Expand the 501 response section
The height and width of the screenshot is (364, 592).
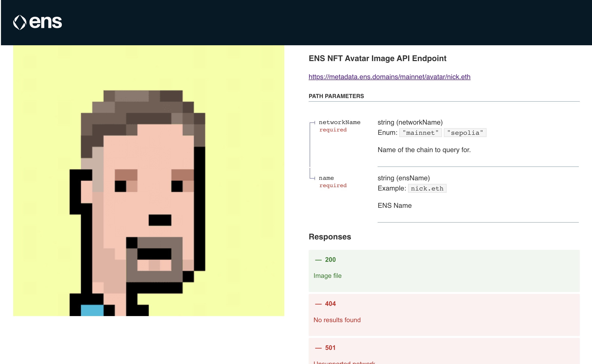point(330,348)
